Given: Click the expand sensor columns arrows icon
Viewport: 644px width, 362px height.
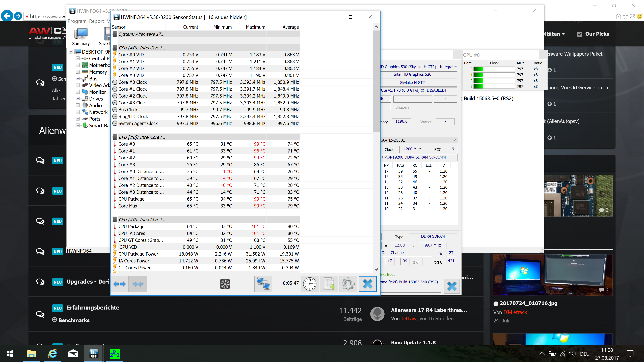Looking at the screenshot, I should point(120,284).
